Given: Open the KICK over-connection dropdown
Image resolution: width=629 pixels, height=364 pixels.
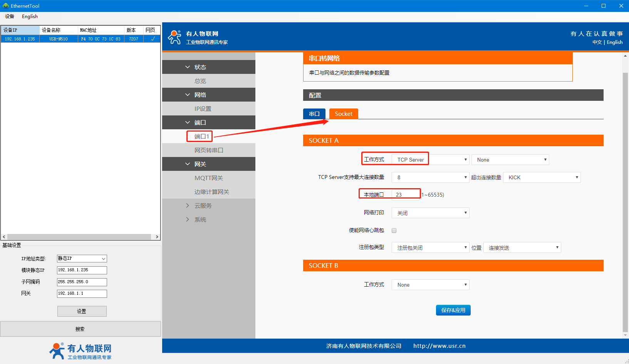Looking at the screenshot, I should pyautogui.click(x=542, y=177).
